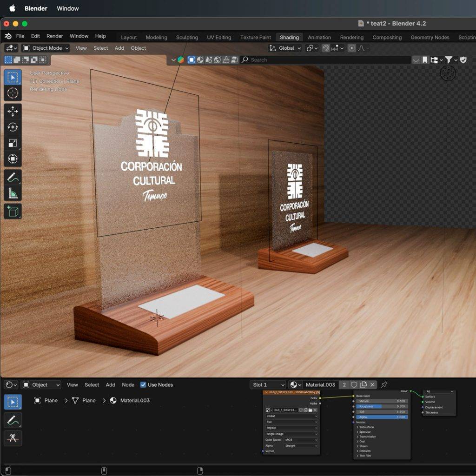Open the Render menu
Screen dimensions: 476x476
[55, 36]
